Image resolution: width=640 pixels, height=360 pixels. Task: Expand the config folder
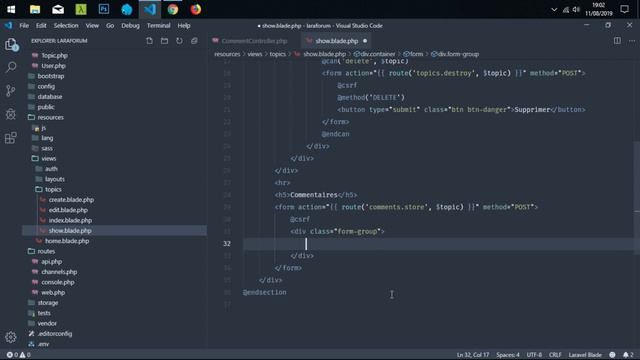[x=46, y=86]
